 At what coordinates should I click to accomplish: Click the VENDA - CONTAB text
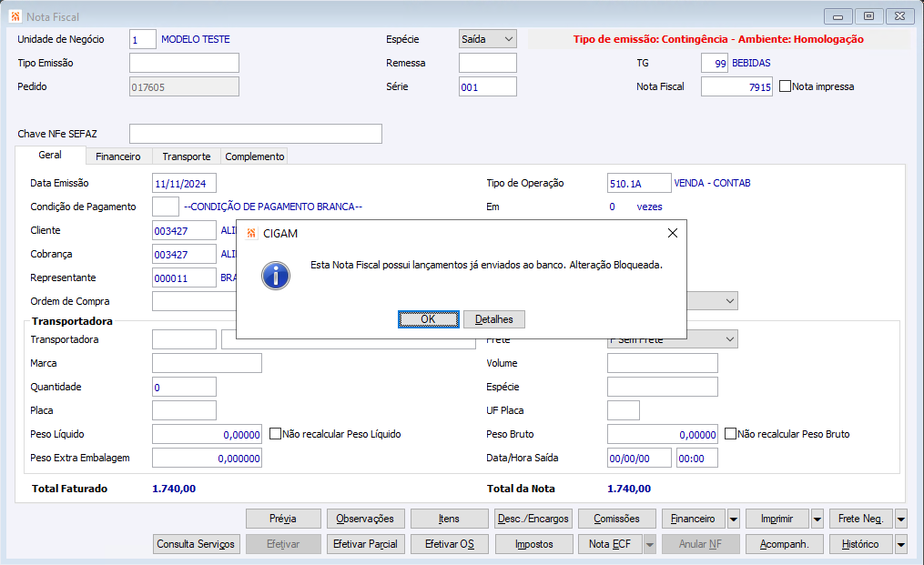point(713,183)
